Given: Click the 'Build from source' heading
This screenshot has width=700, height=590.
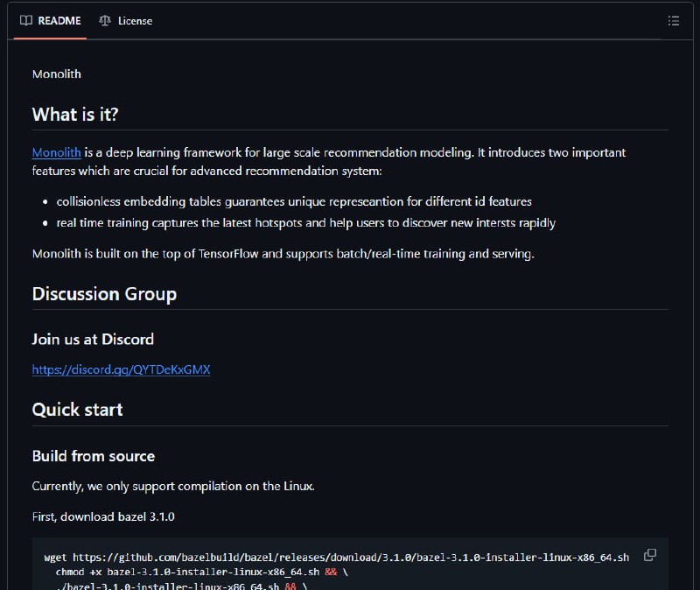Looking at the screenshot, I should pyautogui.click(x=94, y=456).
